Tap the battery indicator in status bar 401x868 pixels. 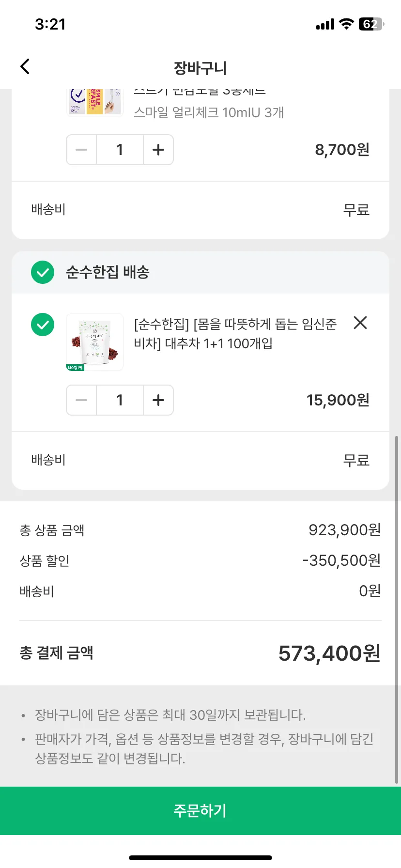click(x=371, y=24)
